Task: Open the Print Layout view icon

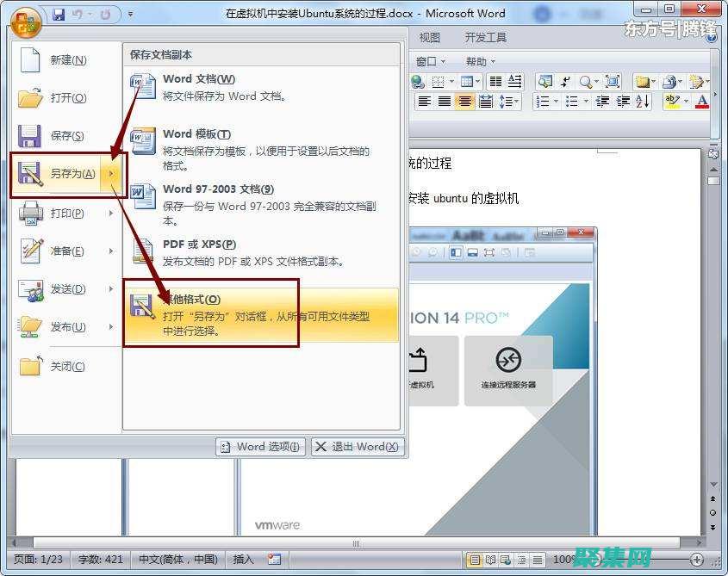Action: (x=476, y=560)
